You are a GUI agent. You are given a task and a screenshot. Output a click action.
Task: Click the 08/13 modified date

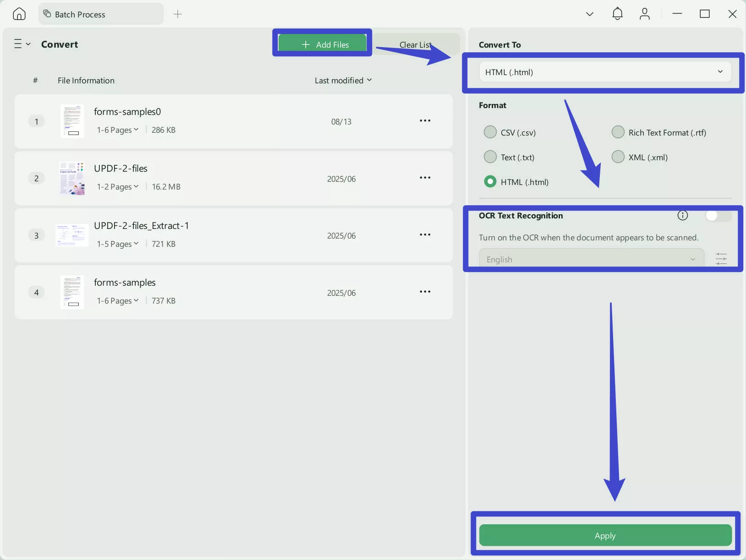point(341,122)
